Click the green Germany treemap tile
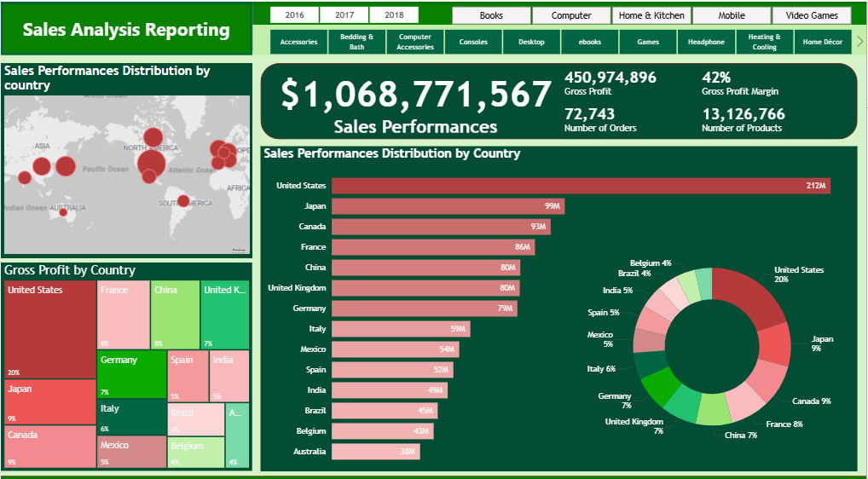Image resolution: width=868 pixels, height=479 pixels. [131, 374]
